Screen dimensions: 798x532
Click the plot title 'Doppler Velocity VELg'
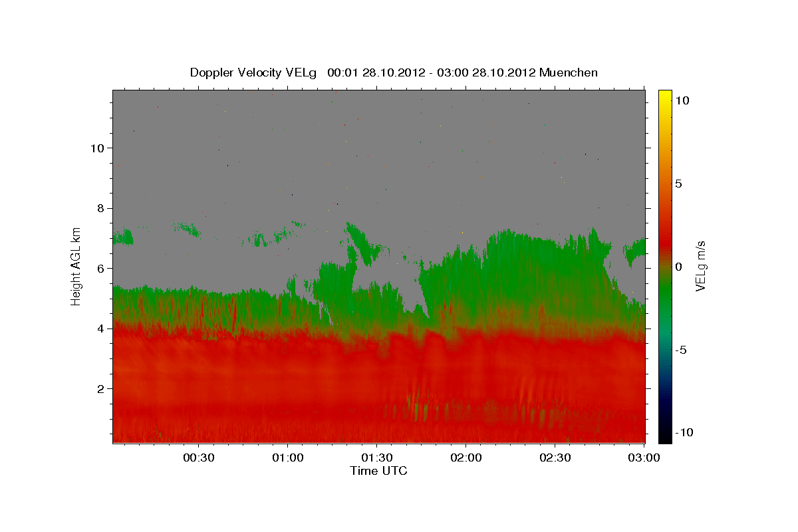pyautogui.click(x=255, y=72)
